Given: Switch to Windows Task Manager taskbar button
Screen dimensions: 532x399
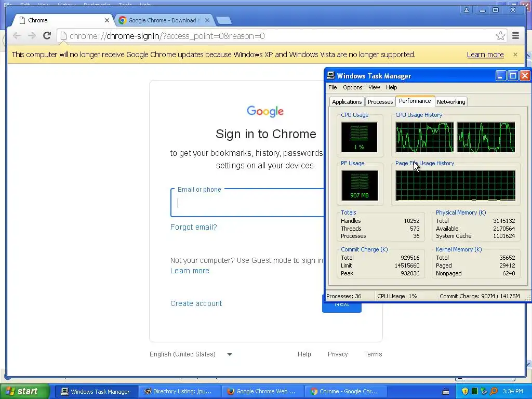Looking at the screenshot, I should click(x=96, y=392).
